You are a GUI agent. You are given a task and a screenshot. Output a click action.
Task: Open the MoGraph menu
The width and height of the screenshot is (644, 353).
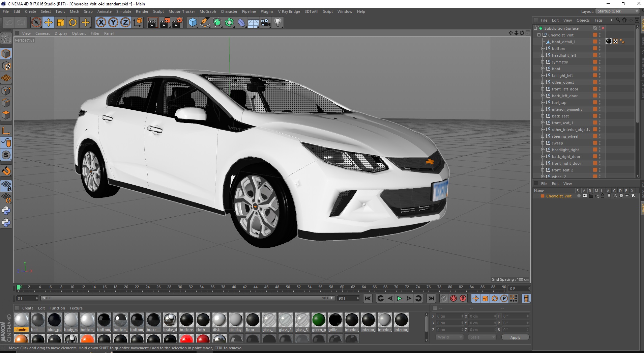point(208,11)
